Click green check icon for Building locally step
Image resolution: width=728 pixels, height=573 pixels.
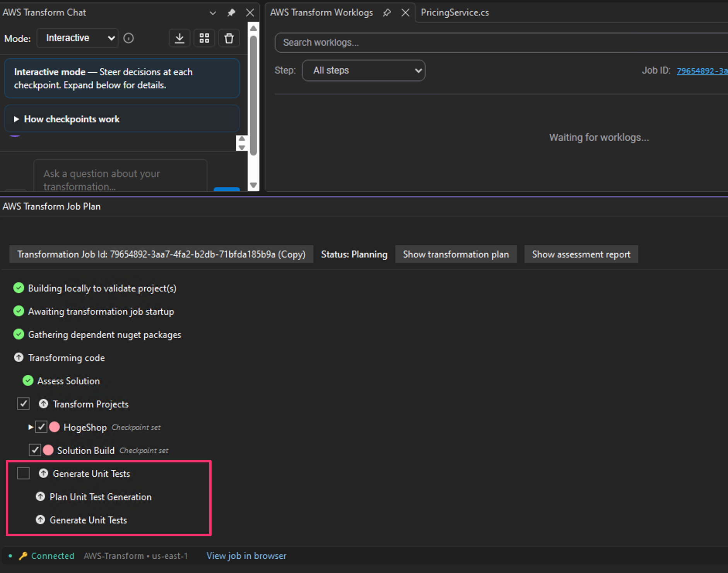19,288
